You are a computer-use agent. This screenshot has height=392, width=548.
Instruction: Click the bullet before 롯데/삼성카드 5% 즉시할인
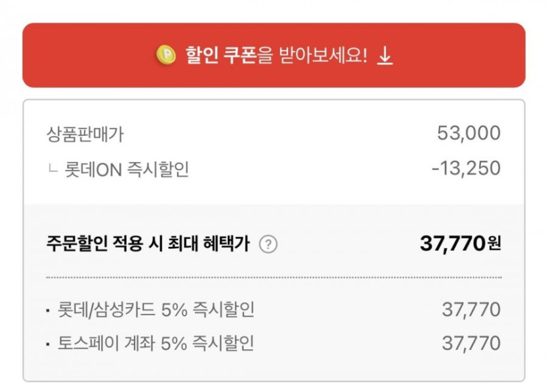49,310
